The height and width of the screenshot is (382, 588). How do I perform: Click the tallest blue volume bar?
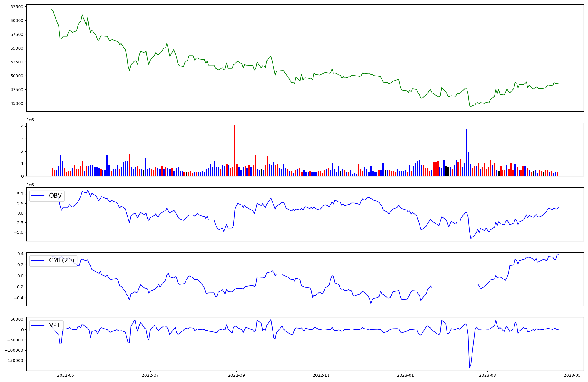(466, 152)
